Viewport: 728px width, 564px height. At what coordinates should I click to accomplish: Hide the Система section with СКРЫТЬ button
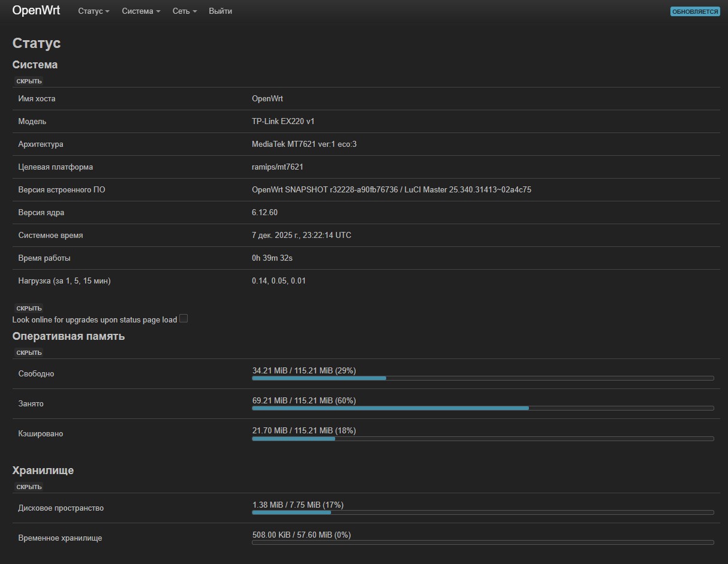[x=29, y=81]
